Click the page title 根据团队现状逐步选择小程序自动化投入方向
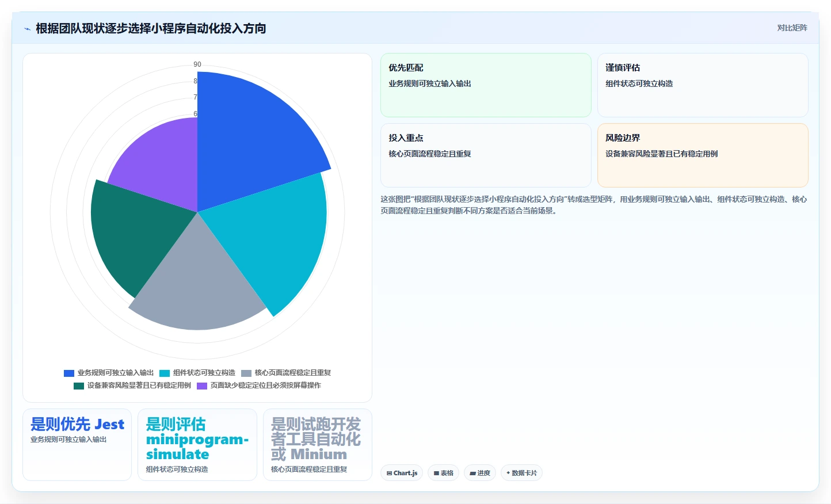The height and width of the screenshot is (504, 831). 151,28
